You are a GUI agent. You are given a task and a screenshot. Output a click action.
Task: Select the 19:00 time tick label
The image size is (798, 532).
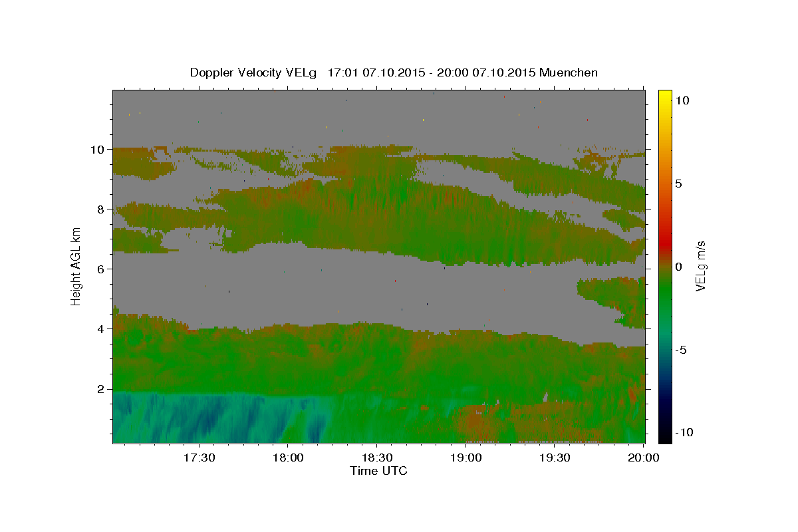pos(466,458)
